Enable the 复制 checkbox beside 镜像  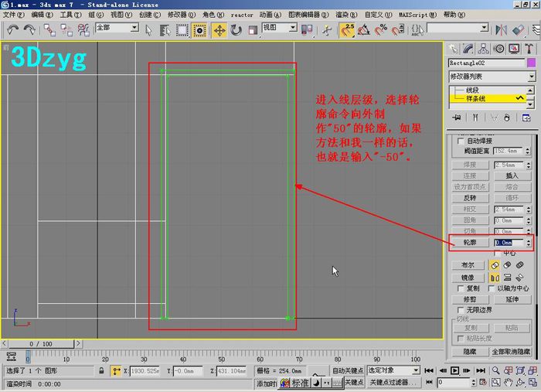tap(461, 288)
